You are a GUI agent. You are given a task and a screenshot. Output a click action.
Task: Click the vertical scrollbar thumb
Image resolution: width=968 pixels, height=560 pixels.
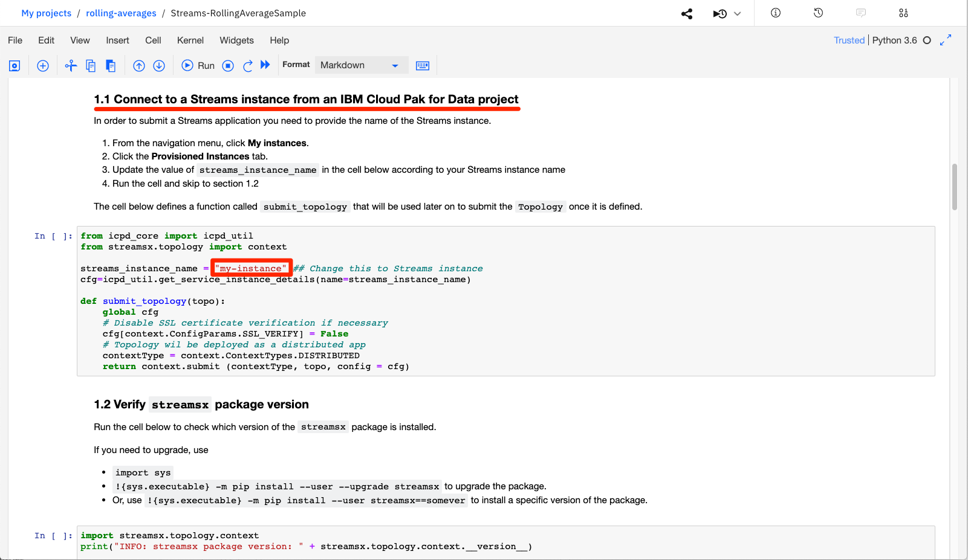955,187
